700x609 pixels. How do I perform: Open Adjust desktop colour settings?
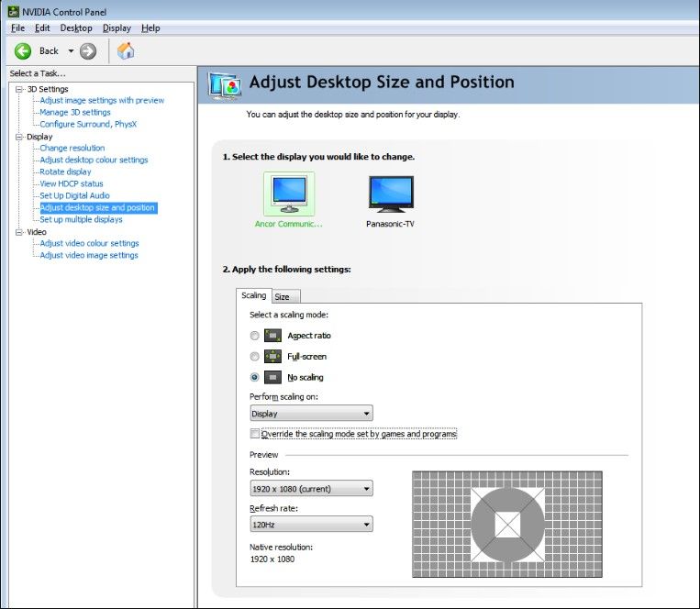coord(94,160)
